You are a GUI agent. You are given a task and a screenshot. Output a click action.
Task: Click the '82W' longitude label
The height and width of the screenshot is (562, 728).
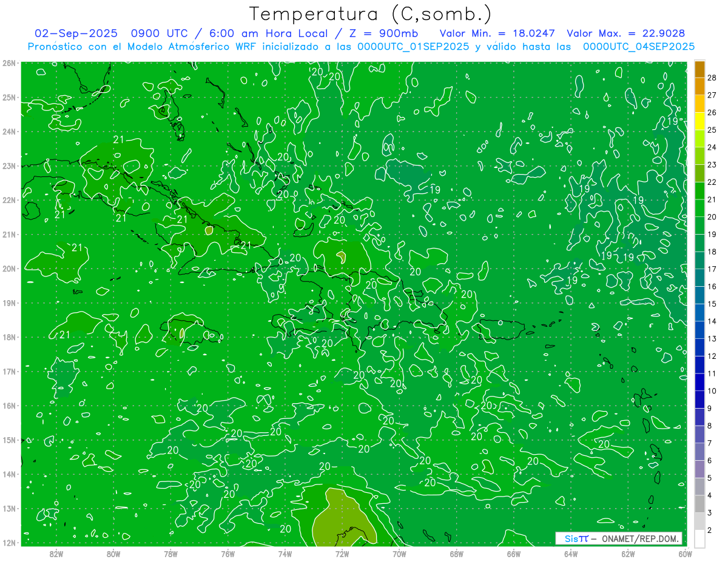(56, 554)
